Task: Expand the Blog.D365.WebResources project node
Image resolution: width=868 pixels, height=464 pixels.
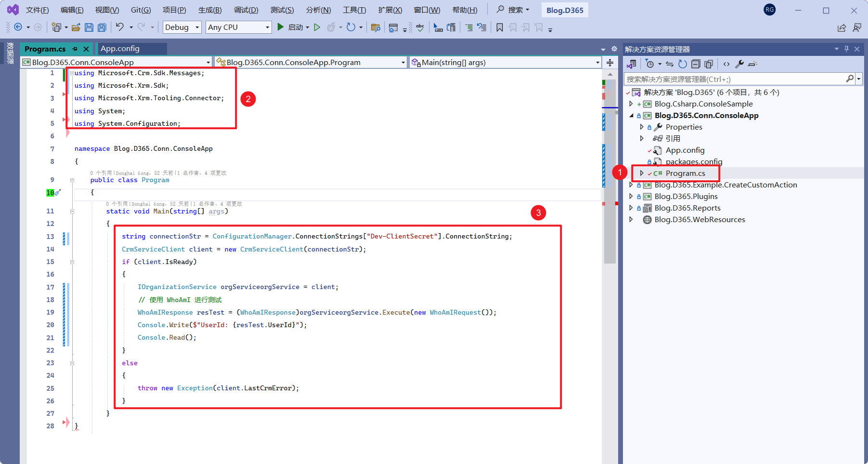Action: (x=631, y=220)
